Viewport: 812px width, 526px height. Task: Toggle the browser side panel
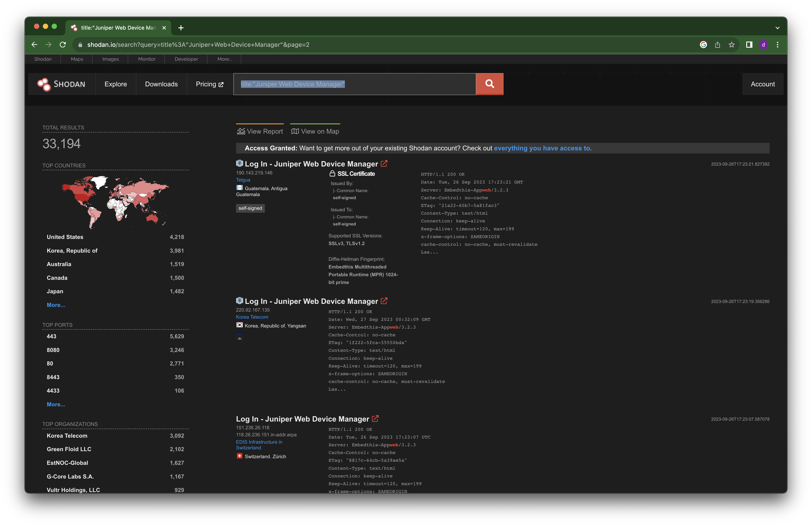point(749,45)
